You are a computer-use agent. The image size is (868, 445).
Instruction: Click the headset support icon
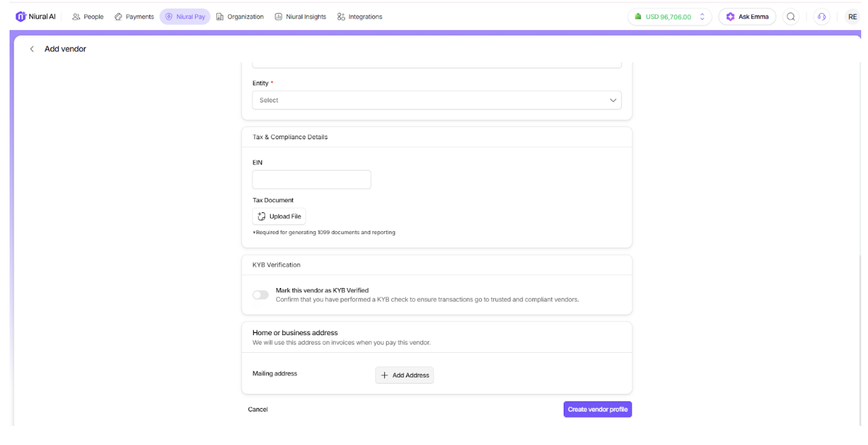(822, 17)
